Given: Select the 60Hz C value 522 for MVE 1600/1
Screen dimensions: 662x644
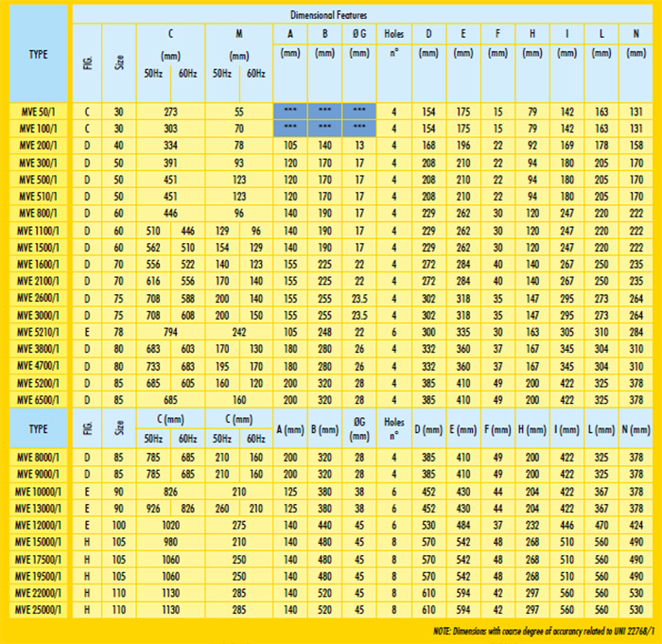Looking at the screenshot, I should point(188,265).
